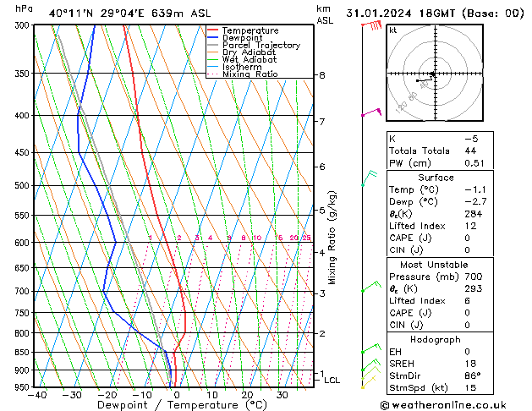Select the Wet Adiabat legend label
Viewport: 532px width, 411px height.
coord(250,59)
